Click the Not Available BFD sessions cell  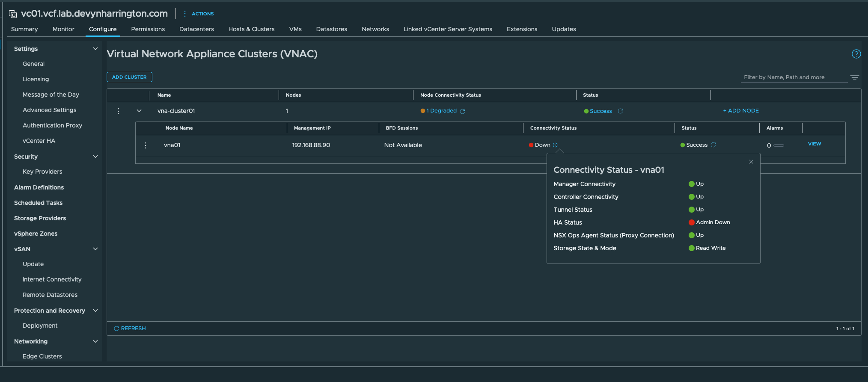pos(403,145)
